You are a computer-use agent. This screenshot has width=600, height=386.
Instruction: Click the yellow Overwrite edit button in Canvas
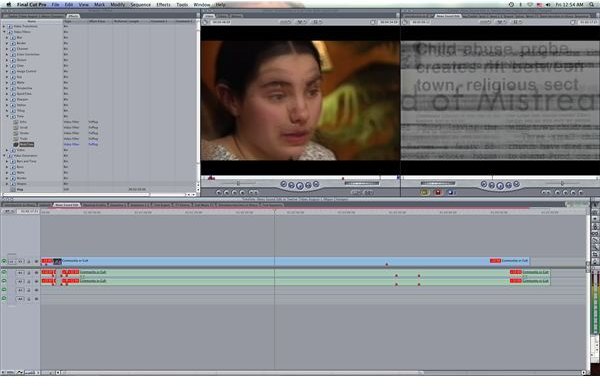tap(424, 192)
